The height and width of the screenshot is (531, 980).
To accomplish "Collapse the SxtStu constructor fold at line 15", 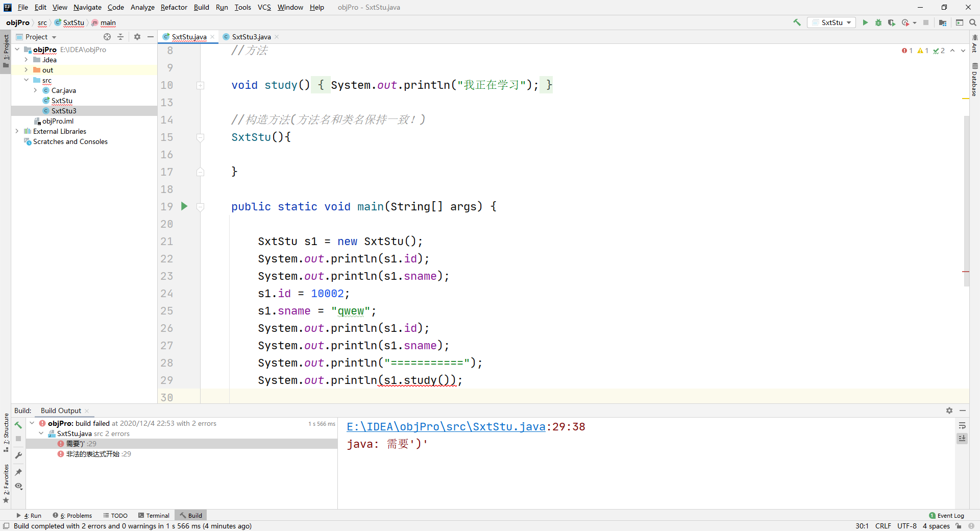I will click(x=201, y=137).
